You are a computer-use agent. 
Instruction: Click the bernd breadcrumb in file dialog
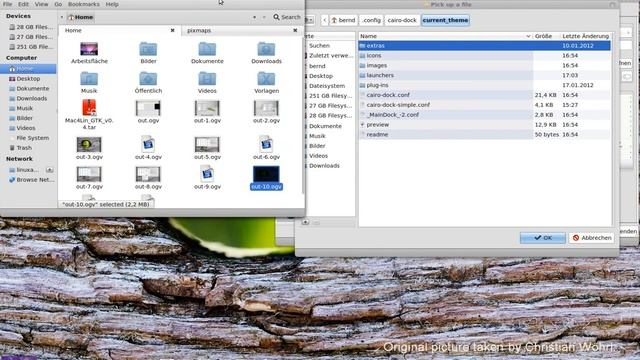(x=343, y=20)
